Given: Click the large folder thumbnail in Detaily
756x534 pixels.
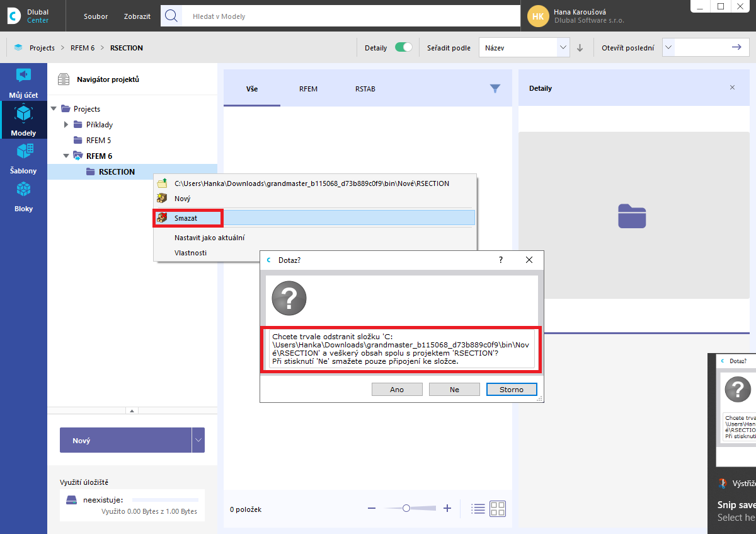Looking at the screenshot, I should [x=633, y=216].
